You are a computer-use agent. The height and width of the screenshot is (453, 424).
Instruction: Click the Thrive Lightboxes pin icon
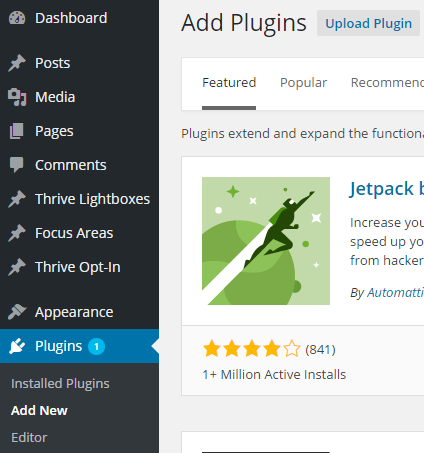tap(17, 199)
